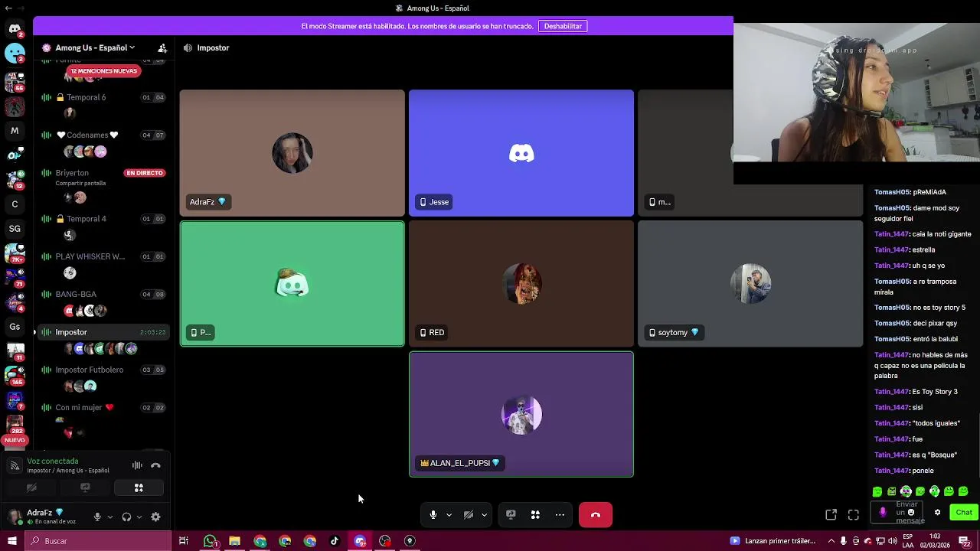The height and width of the screenshot is (551, 980).
Task: Open connection info for Voz conectada
Action: pyautogui.click(x=53, y=461)
